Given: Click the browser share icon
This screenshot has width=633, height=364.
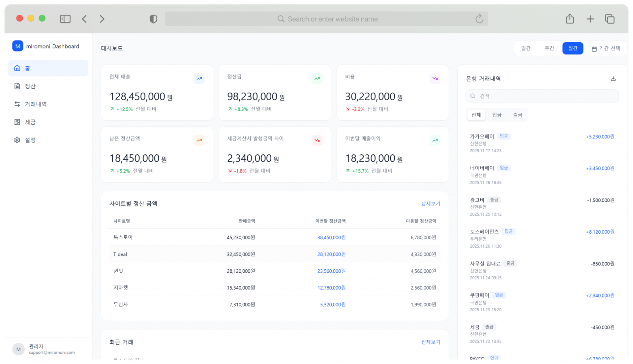Looking at the screenshot, I should (570, 19).
